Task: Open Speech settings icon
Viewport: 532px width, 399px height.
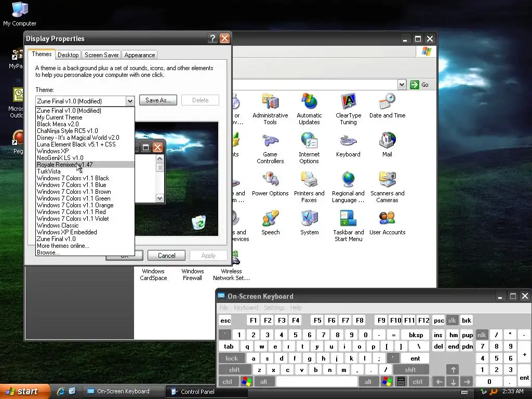Action: point(270,223)
